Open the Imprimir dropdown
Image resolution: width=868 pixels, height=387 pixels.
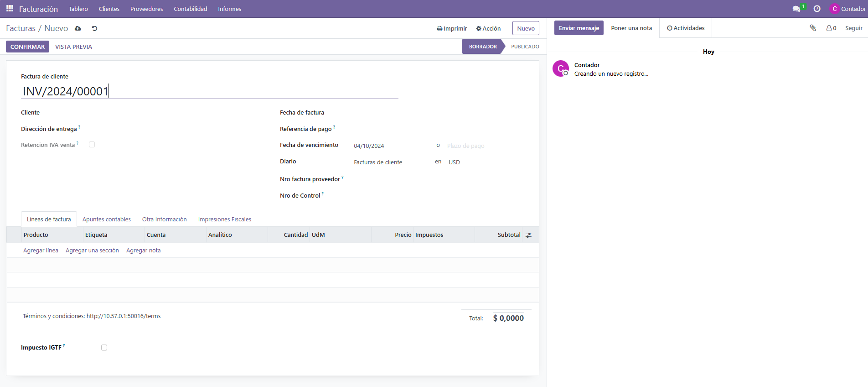pos(452,28)
